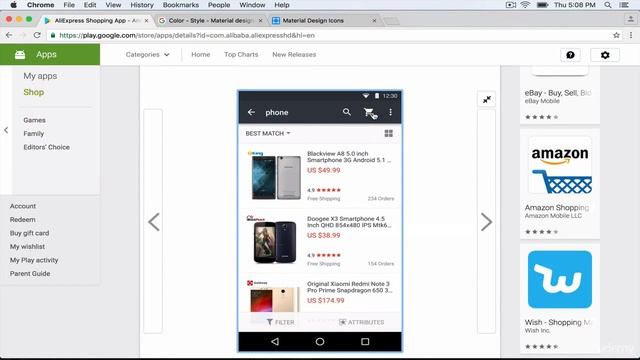Switch to the AliExpress Shopping App tab
640x360 pixels.
click(97, 20)
